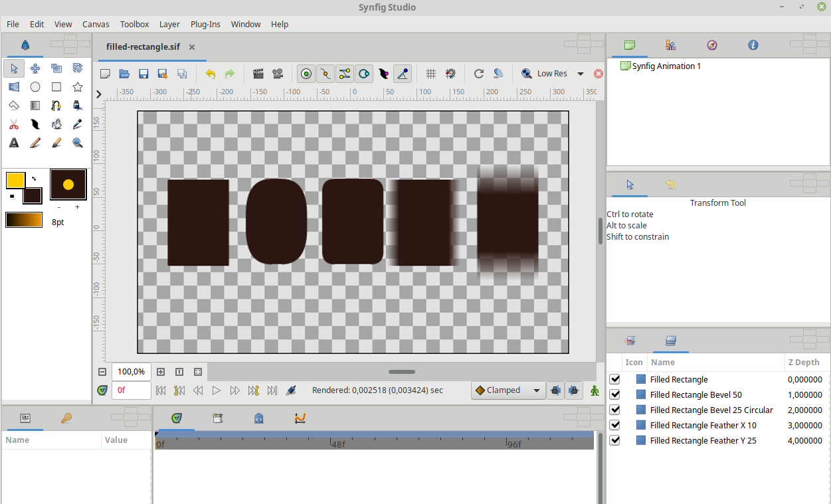Select the Brush tool
Viewport: 831px width, 504px height.
tap(56, 142)
